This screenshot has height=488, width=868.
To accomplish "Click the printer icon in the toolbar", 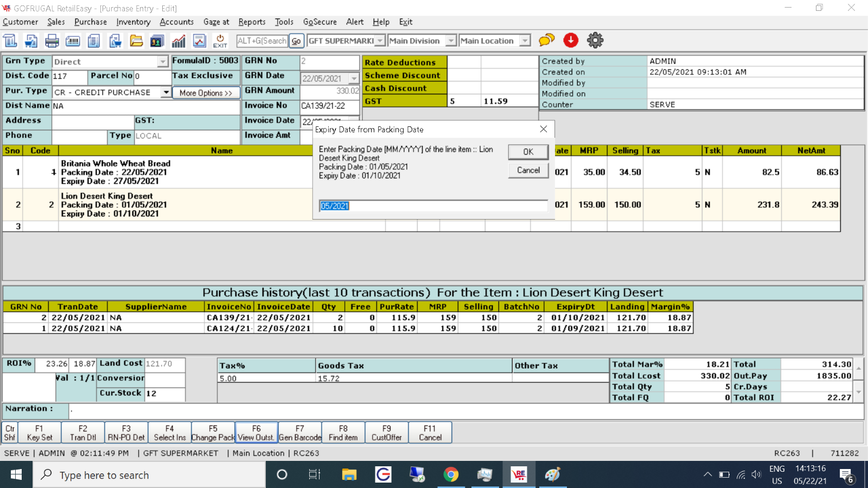I will pyautogui.click(x=52, y=41).
